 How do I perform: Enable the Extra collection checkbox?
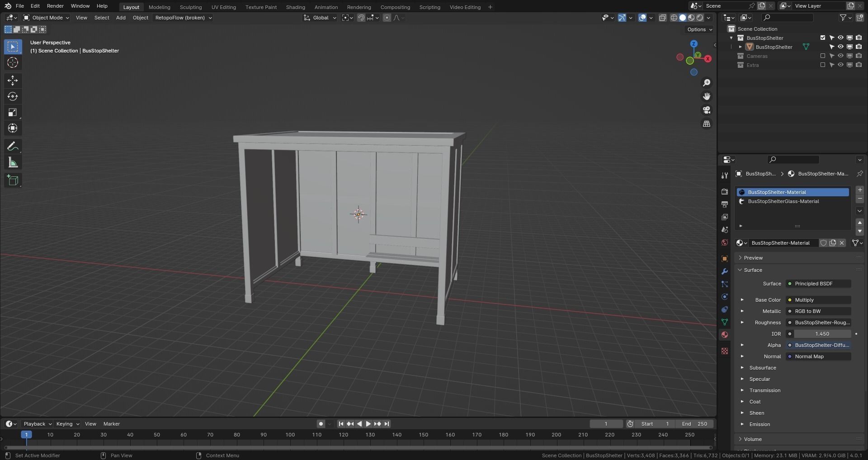823,65
